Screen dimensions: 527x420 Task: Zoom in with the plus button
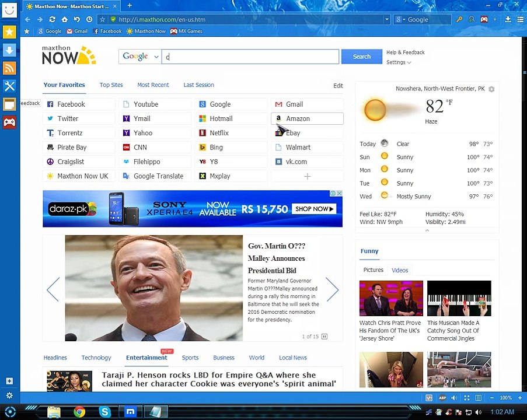[520, 398]
